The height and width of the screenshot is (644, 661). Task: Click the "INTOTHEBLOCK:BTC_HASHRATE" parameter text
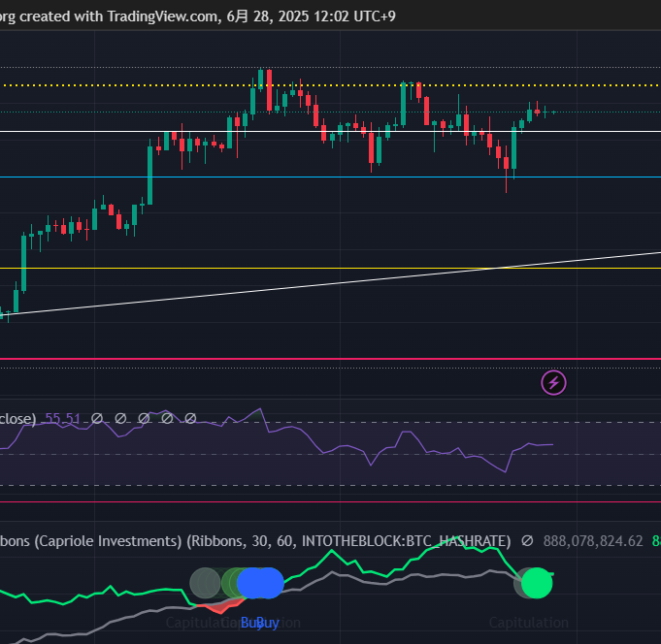coord(404,541)
